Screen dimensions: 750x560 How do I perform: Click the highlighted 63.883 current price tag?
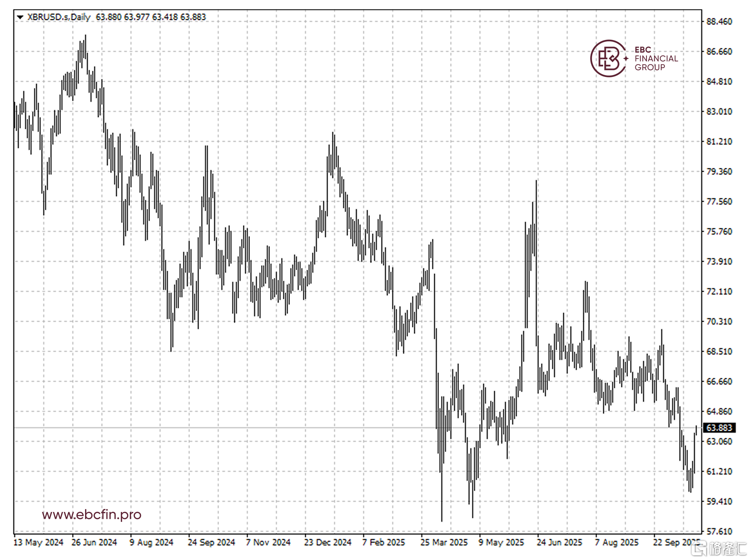pyautogui.click(x=719, y=428)
